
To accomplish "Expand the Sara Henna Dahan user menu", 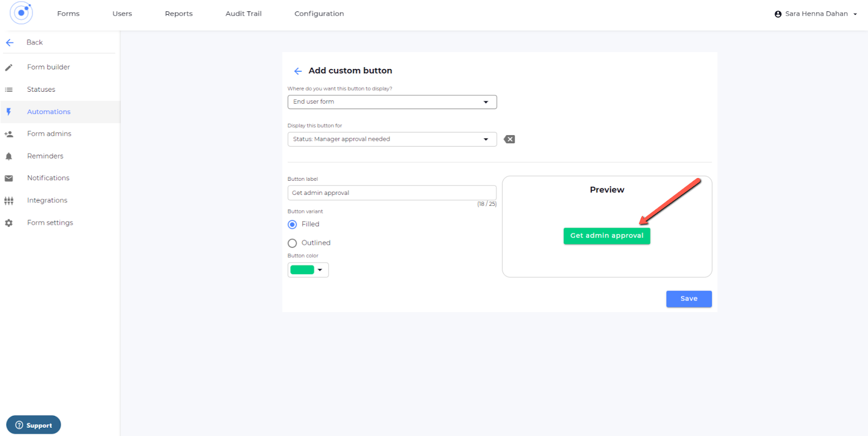I will coord(816,14).
